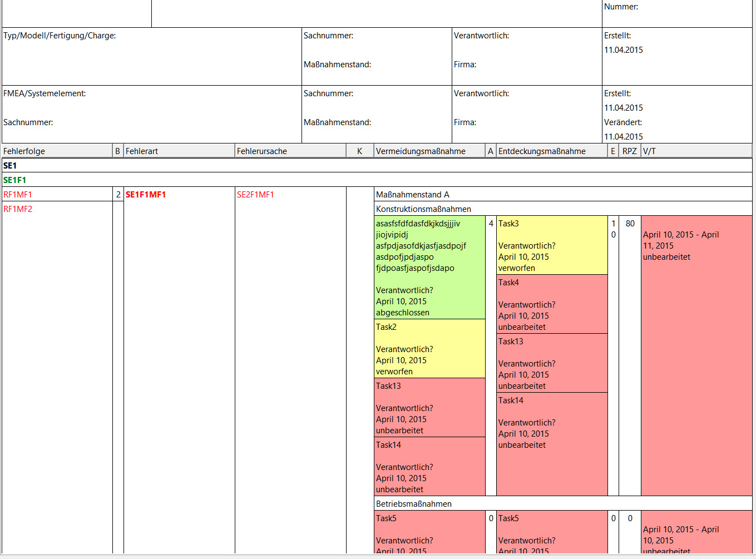The width and height of the screenshot is (756, 559).
Task: Click the B column header
Action: [118, 151]
